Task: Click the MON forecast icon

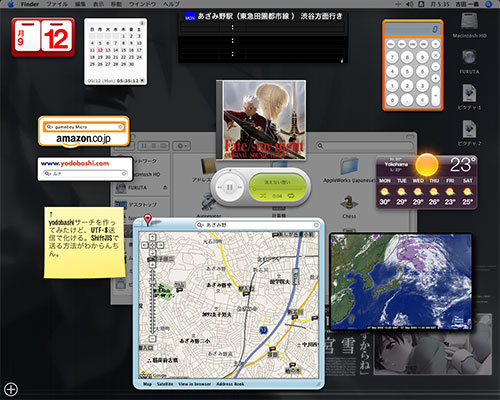Action: (385, 192)
